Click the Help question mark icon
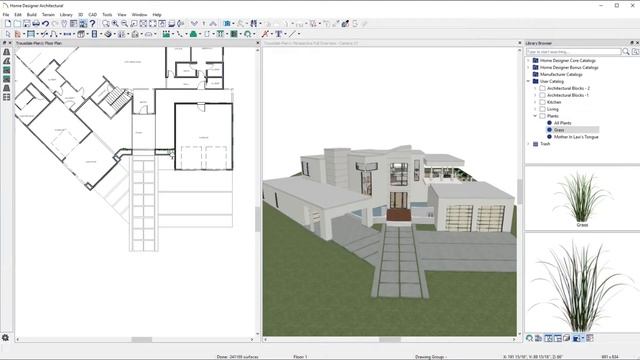The height and width of the screenshot is (360, 640). point(93,24)
